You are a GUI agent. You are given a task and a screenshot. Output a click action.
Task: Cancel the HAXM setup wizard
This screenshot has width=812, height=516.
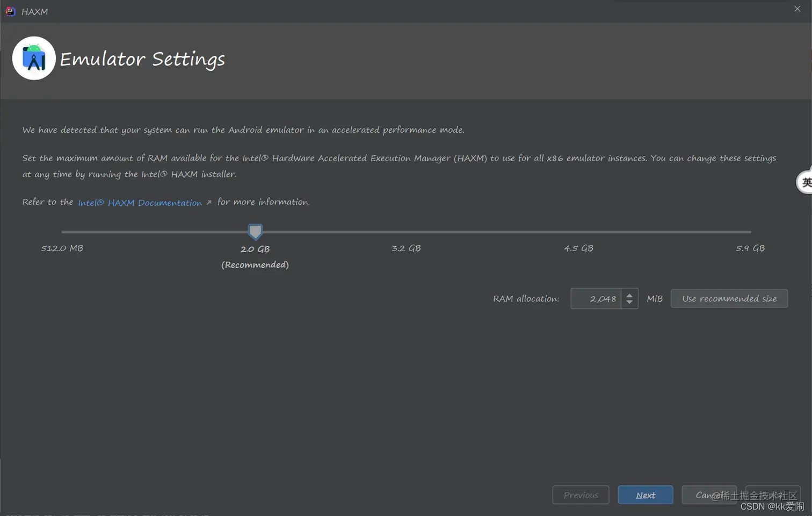709,495
